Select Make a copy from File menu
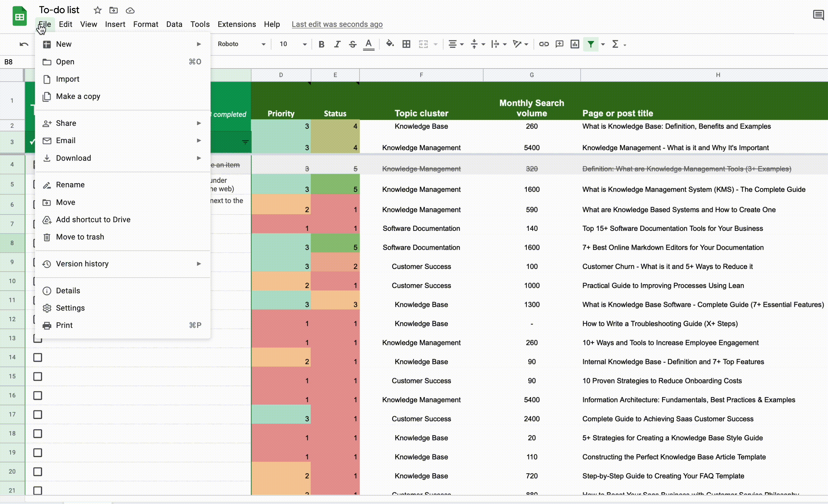This screenshot has height=504, width=828. (78, 96)
